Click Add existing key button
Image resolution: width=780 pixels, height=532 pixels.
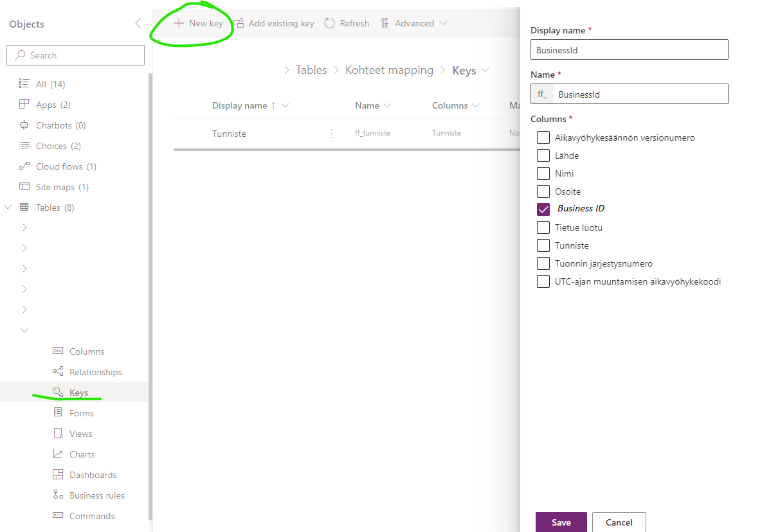[273, 23]
